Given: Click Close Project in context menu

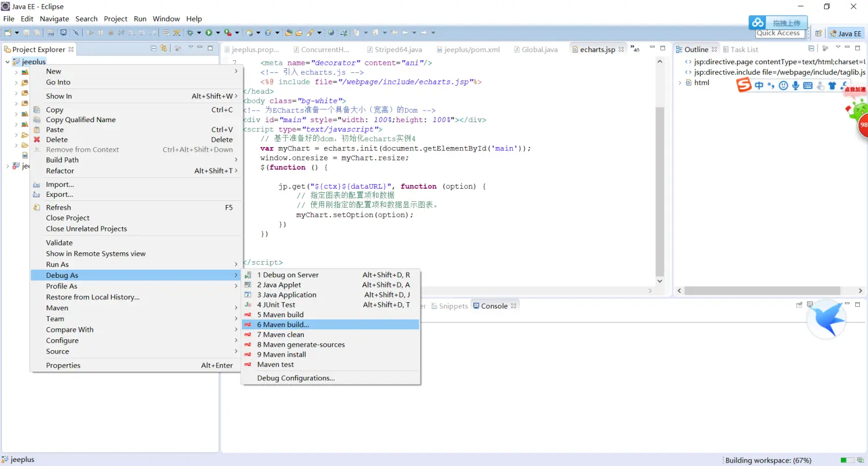Looking at the screenshot, I should [x=137, y=218].
